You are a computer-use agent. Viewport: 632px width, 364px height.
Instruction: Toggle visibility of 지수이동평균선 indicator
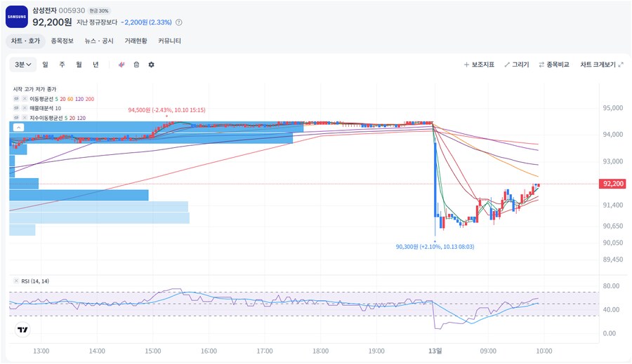coord(16,118)
